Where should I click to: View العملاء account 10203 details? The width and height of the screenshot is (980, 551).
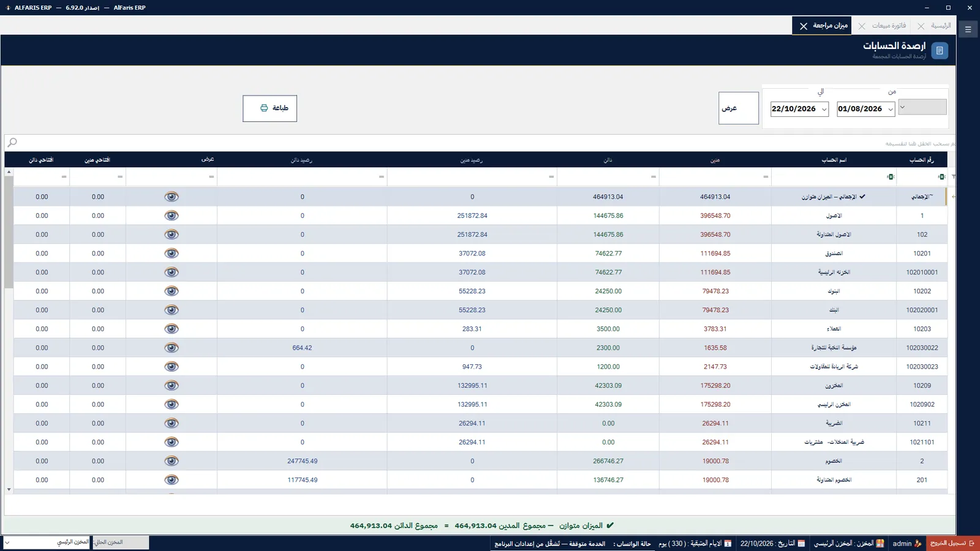[171, 329]
